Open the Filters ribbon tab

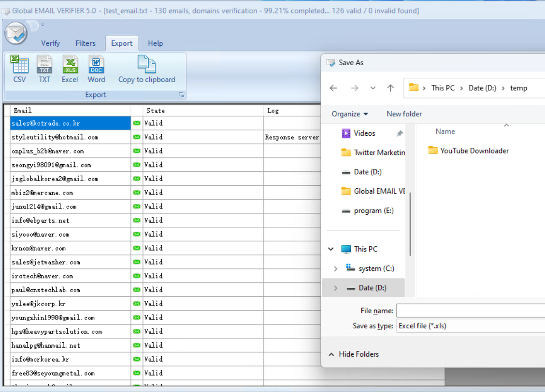(86, 43)
